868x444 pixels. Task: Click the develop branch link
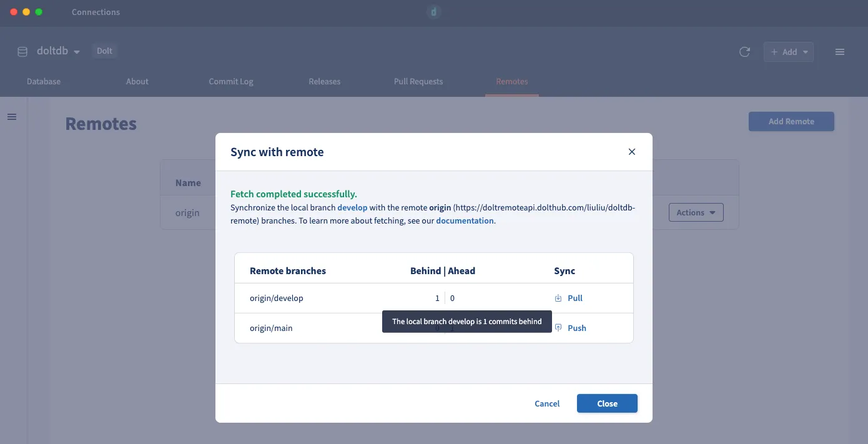352,207
